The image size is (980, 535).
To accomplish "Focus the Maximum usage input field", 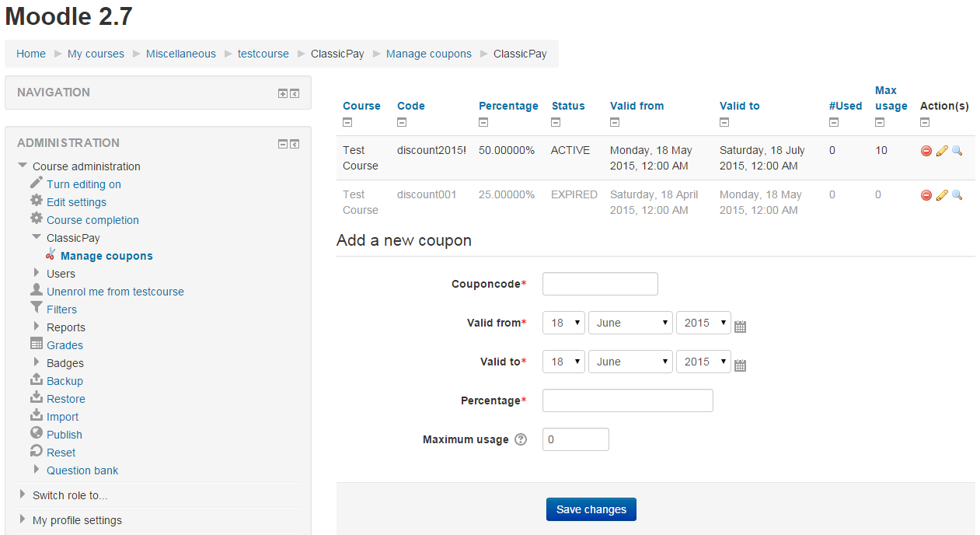I will [576, 439].
